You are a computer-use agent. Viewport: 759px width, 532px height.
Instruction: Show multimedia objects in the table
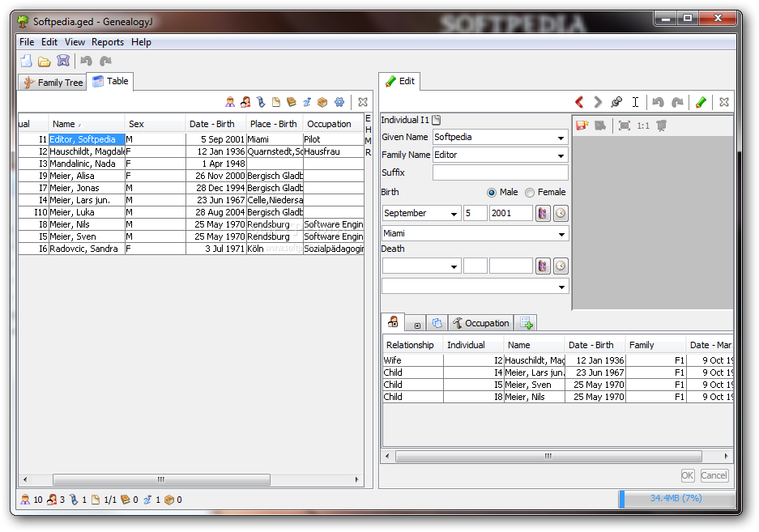pyautogui.click(x=261, y=102)
